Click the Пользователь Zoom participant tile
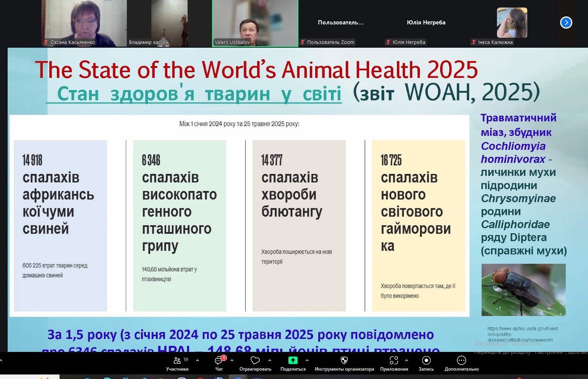 340,23
